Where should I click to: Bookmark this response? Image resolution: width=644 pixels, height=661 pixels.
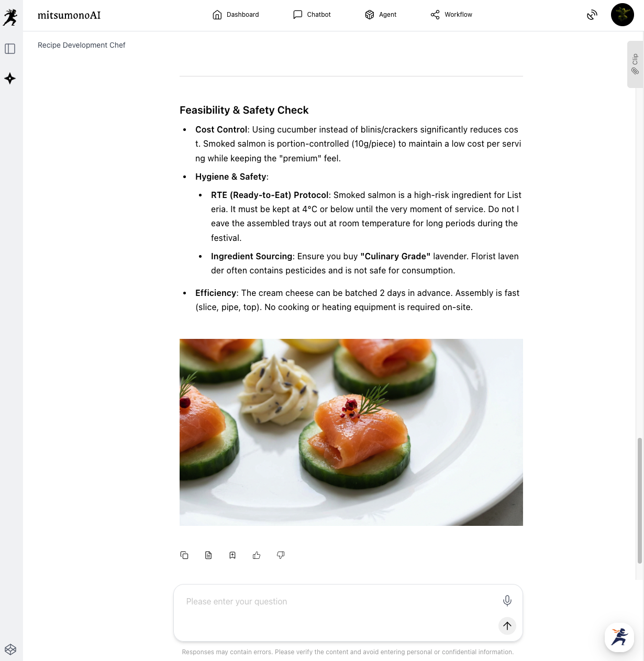tap(232, 555)
